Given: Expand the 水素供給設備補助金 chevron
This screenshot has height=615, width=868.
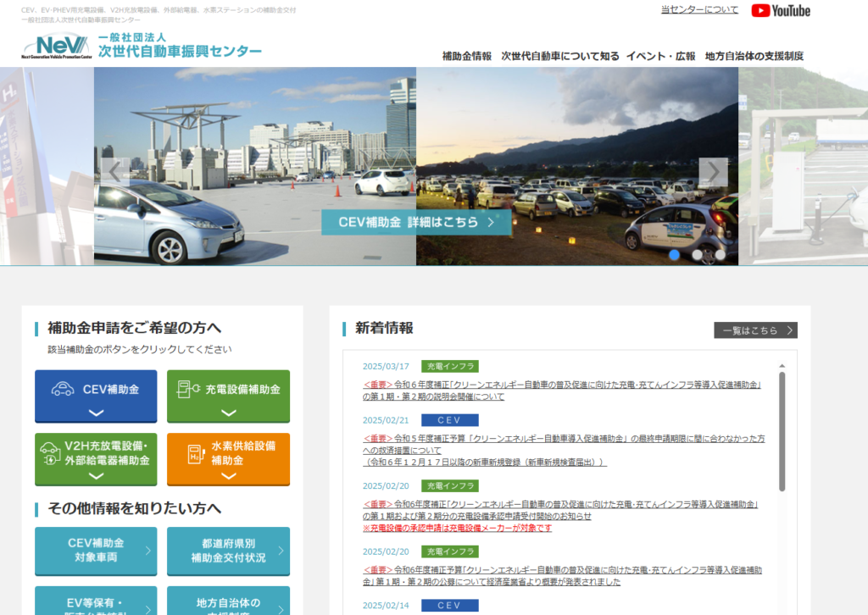Looking at the screenshot, I should coord(229,476).
